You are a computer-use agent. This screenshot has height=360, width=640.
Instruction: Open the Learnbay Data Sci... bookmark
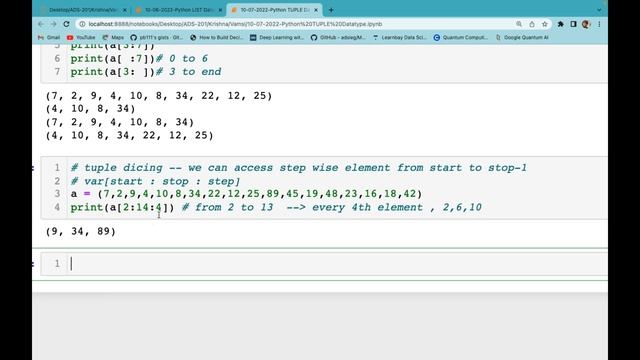click(400, 38)
